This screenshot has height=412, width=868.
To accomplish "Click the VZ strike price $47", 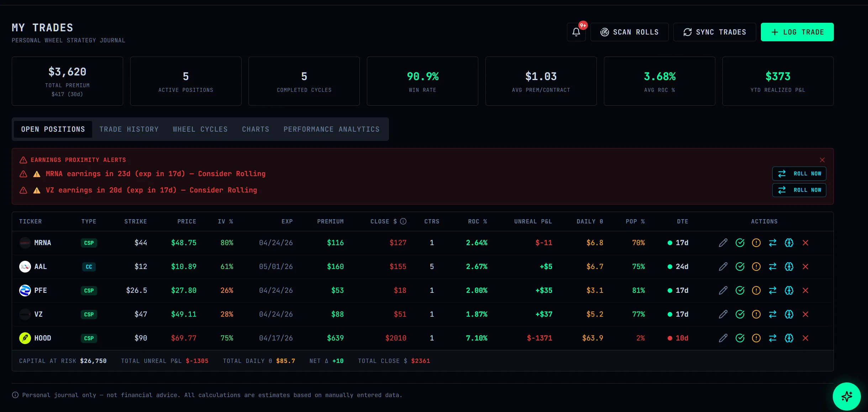I will 141,314.
